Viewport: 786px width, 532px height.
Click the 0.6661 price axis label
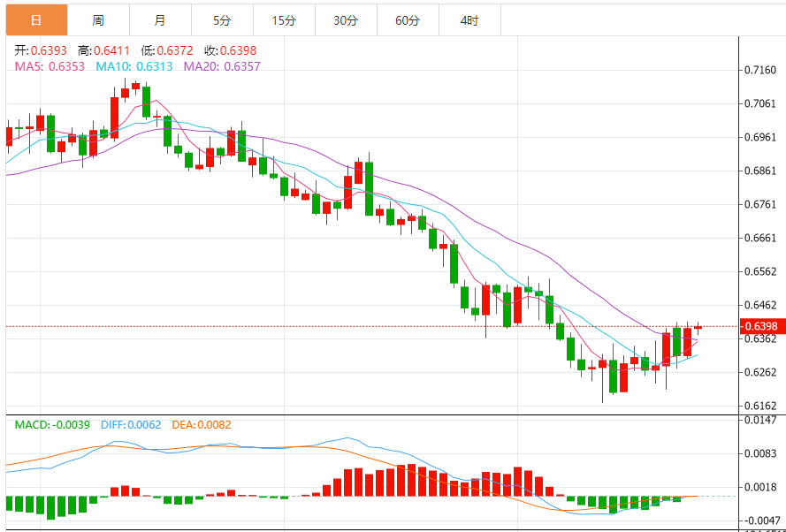pyautogui.click(x=761, y=238)
